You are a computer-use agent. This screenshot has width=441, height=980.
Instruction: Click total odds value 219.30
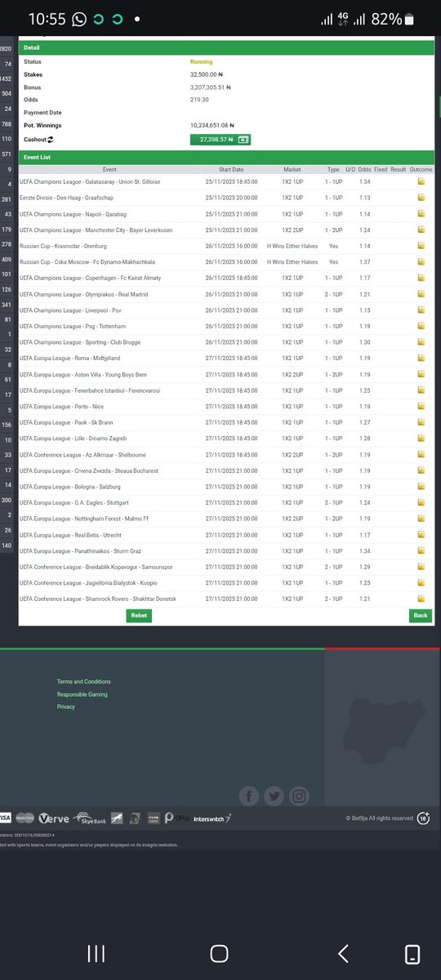click(199, 100)
